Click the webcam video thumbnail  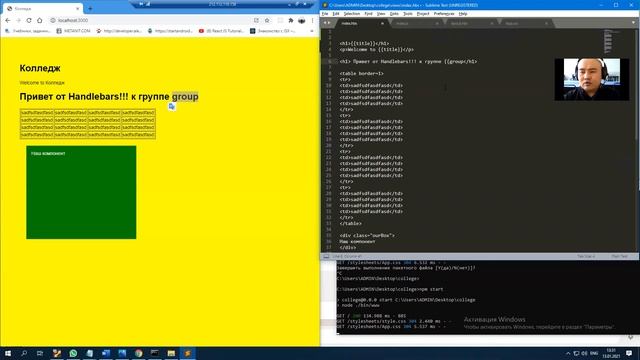pos(592,79)
